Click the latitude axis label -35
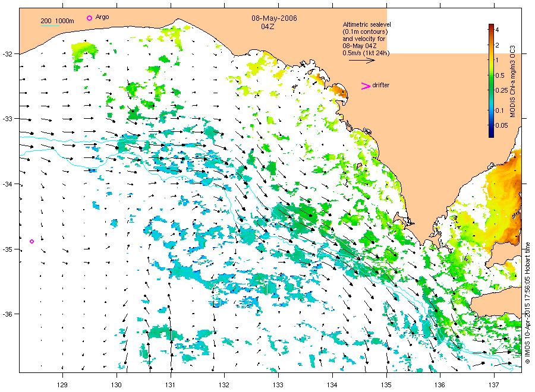 [x=7, y=249]
